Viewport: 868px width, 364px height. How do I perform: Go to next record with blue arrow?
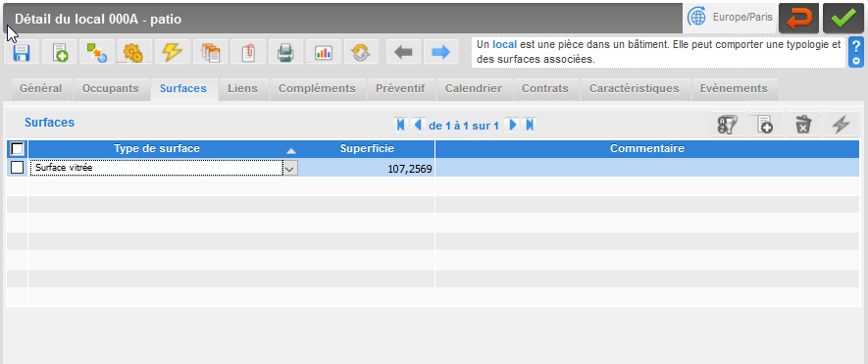[x=440, y=52]
